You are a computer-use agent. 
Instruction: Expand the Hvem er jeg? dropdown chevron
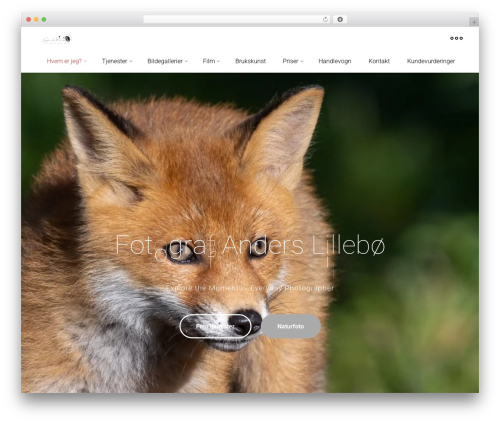[x=86, y=61]
